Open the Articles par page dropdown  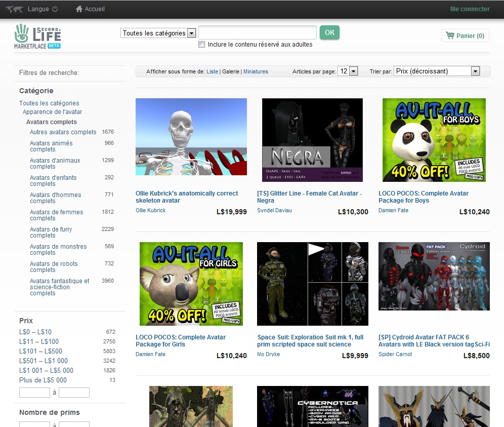tap(348, 71)
